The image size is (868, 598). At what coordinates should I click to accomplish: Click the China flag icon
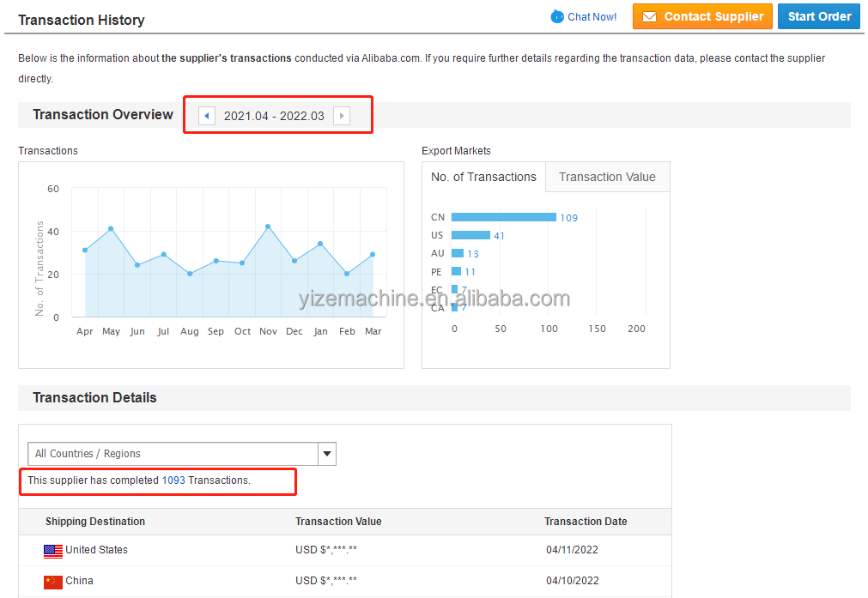(53, 582)
